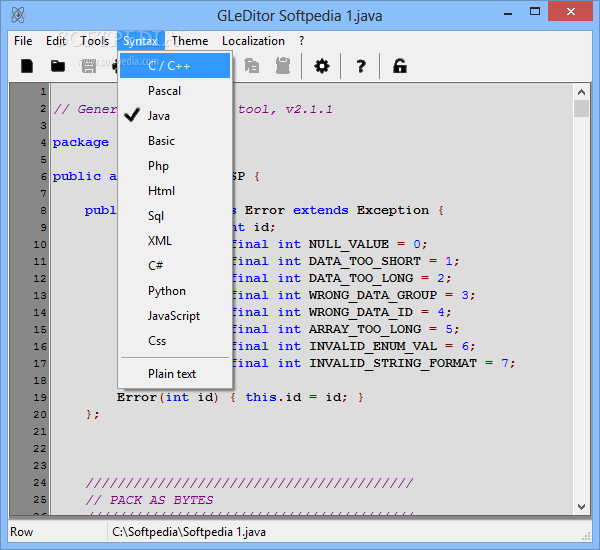Click the Open folder toolbar icon
Screen dimensions: 600x550
tap(58, 66)
